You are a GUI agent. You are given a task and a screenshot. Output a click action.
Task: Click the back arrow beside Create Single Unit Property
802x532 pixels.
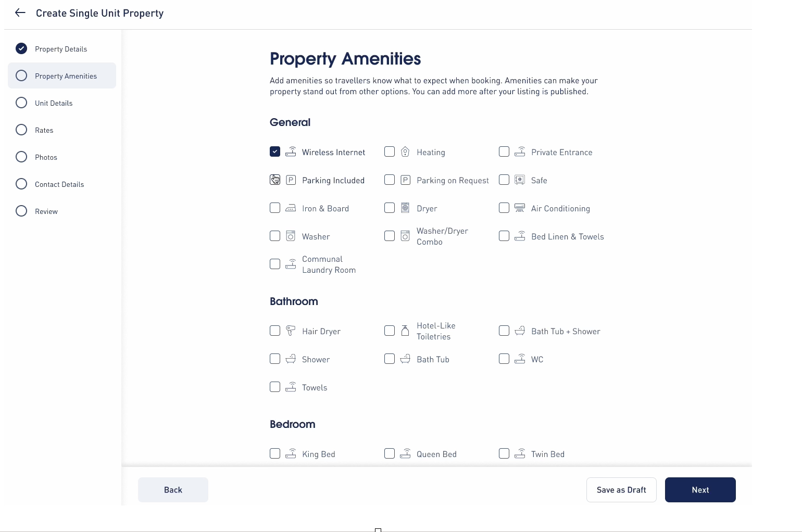point(20,12)
